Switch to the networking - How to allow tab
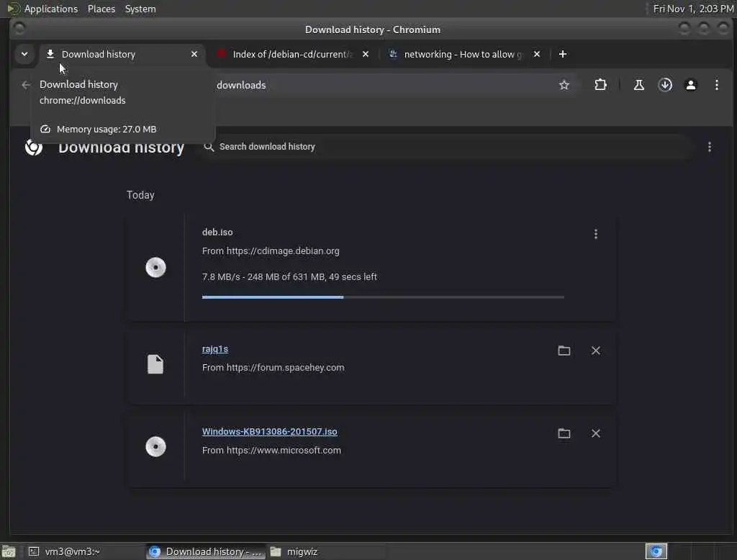737x560 pixels. tap(463, 54)
